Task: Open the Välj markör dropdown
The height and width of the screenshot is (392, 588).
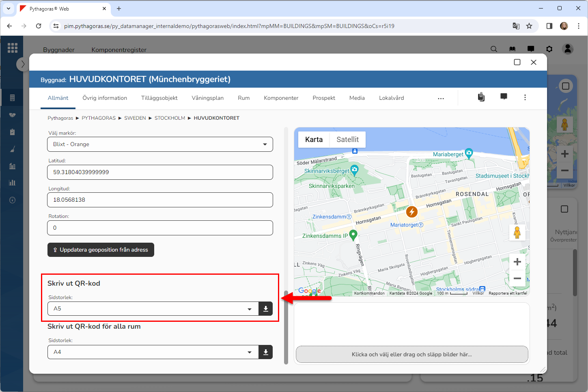Action: pos(160,144)
